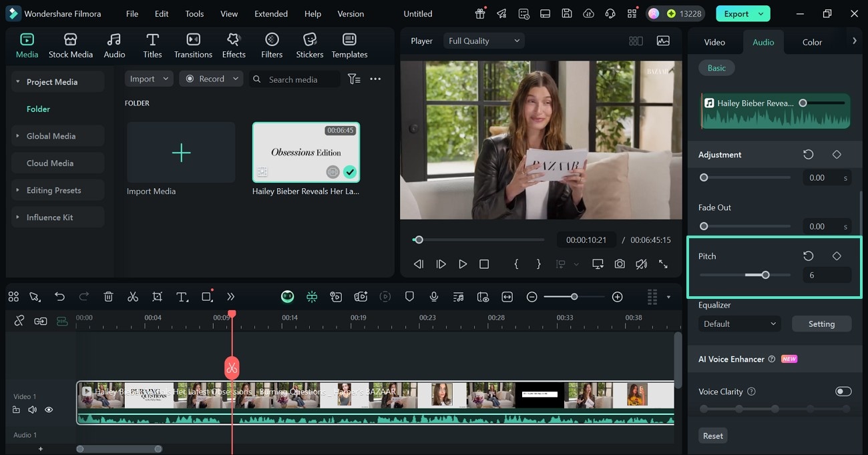Screen dimensions: 868x455
Task: Open voice-over recording with the microphone icon
Action: pyautogui.click(x=434, y=296)
